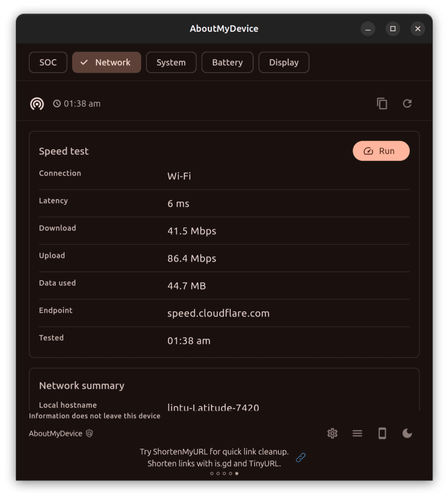Click the Endpoint row label
Viewport: 448px width, 498px height.
point(56,310)
